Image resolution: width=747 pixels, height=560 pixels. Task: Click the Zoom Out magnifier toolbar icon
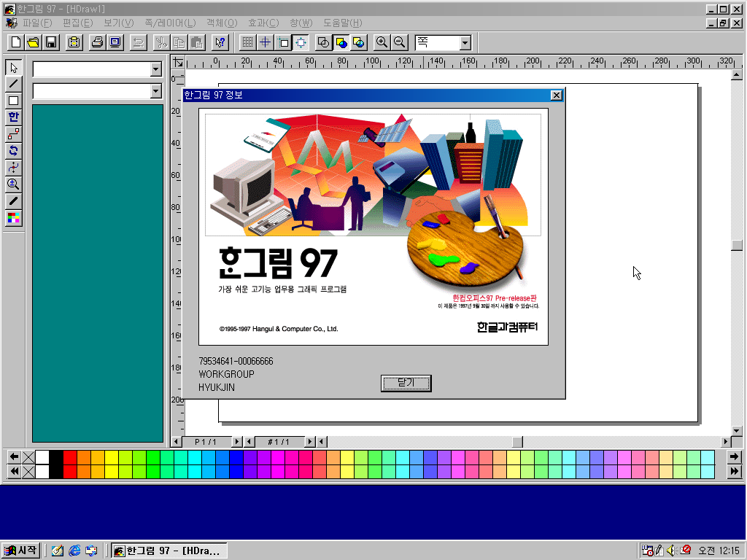(x=399, y=42)
